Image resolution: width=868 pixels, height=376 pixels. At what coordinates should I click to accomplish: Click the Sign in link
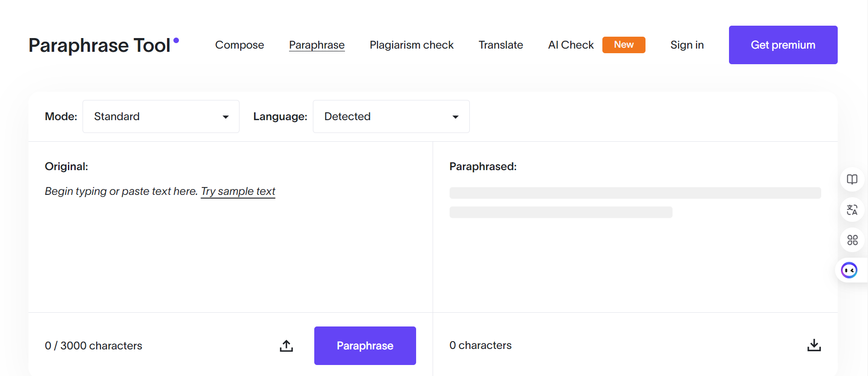coord(687,45)
